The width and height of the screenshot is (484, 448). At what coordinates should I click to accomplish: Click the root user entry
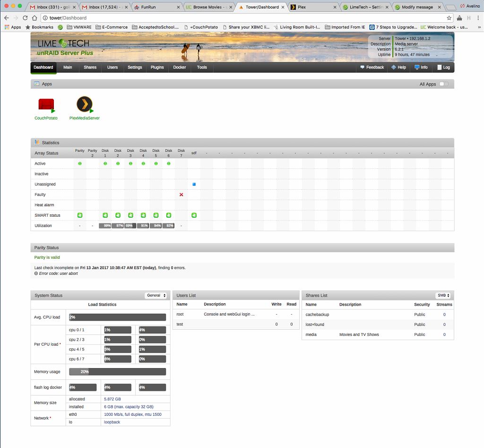[180, 314]
